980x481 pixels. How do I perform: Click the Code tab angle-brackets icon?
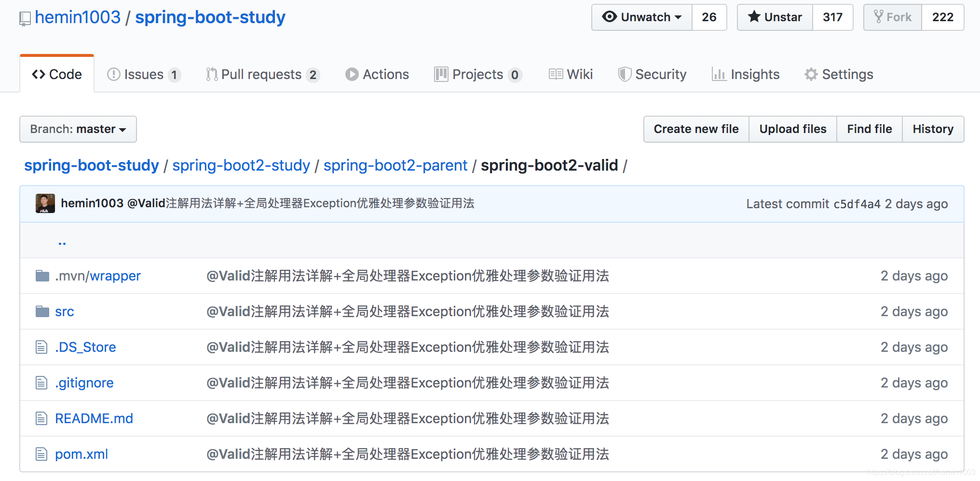(39, 74)
